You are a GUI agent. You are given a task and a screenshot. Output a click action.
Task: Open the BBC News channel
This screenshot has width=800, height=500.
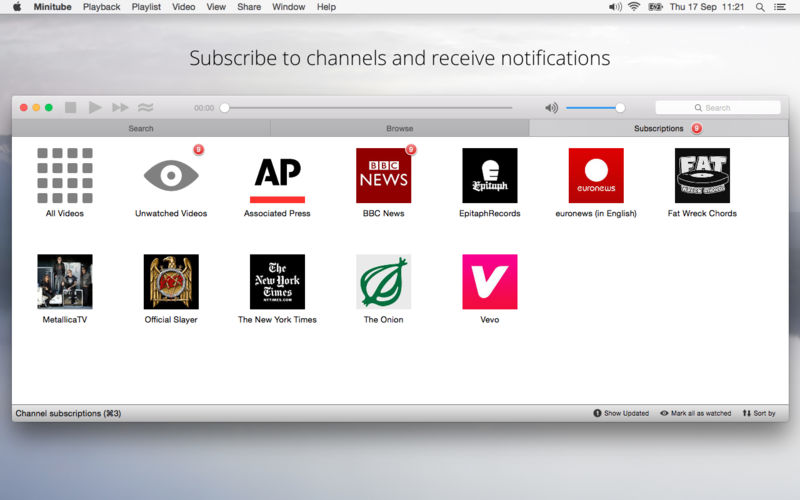[x=384, y=176]
